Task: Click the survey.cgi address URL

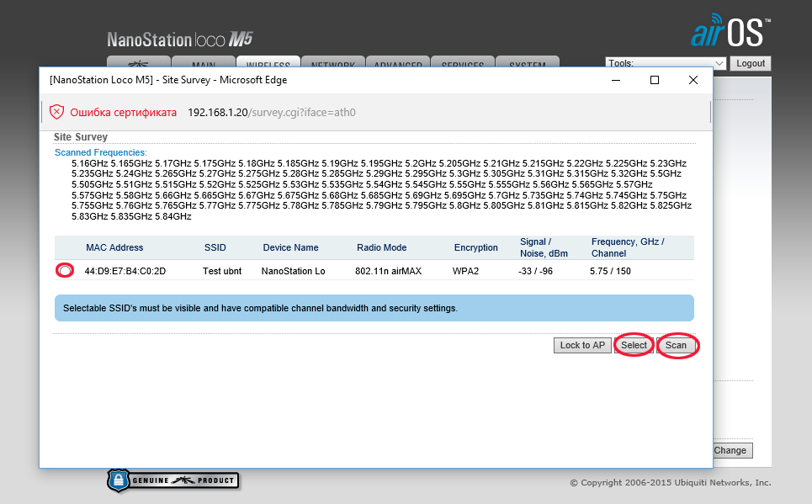Action: click(271, 112)
